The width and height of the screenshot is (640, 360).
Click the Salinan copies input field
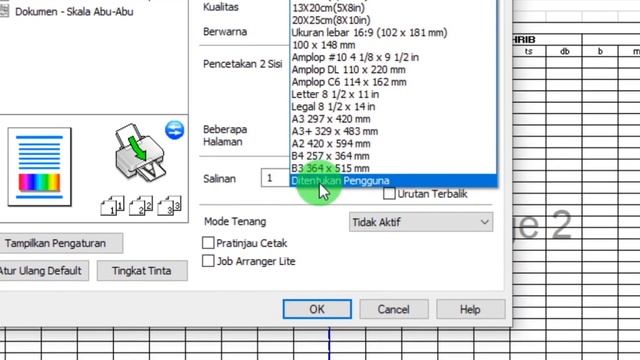276,178
